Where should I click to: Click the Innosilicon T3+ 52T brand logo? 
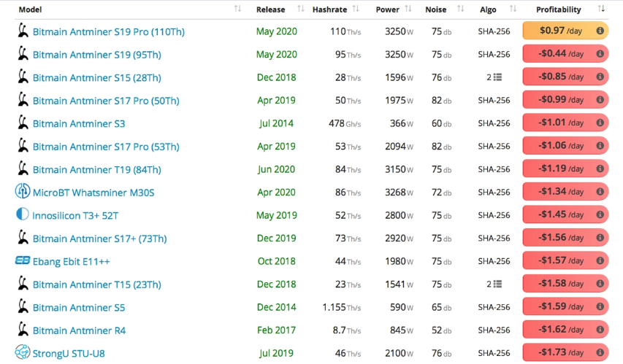point(23,215)
